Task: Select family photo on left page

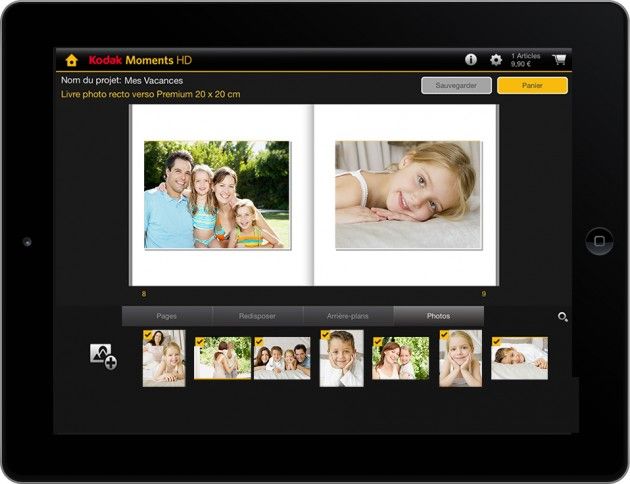Action: point(217,194)
